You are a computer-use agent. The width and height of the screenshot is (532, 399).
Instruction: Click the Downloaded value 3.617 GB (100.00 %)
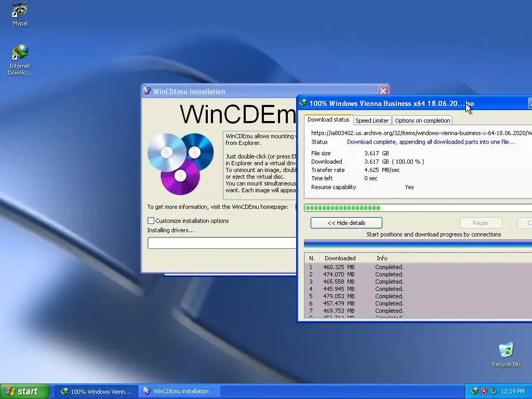[394, 162]
